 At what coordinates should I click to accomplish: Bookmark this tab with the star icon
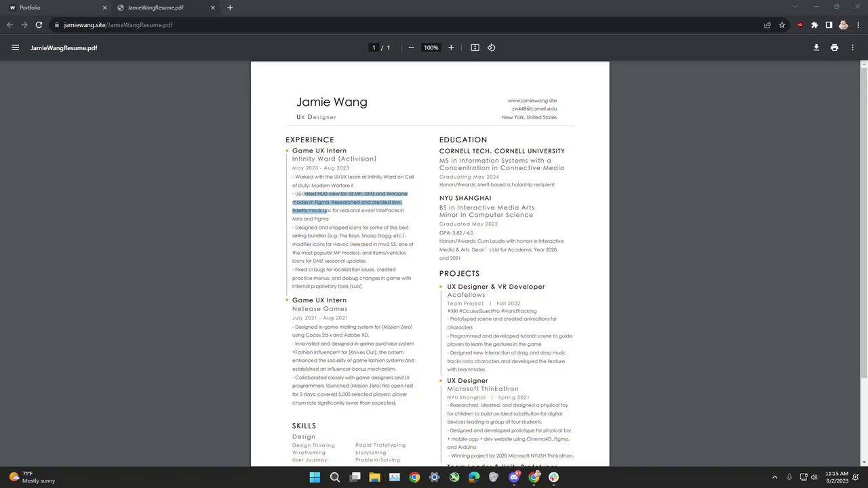[x=782, y=25]
